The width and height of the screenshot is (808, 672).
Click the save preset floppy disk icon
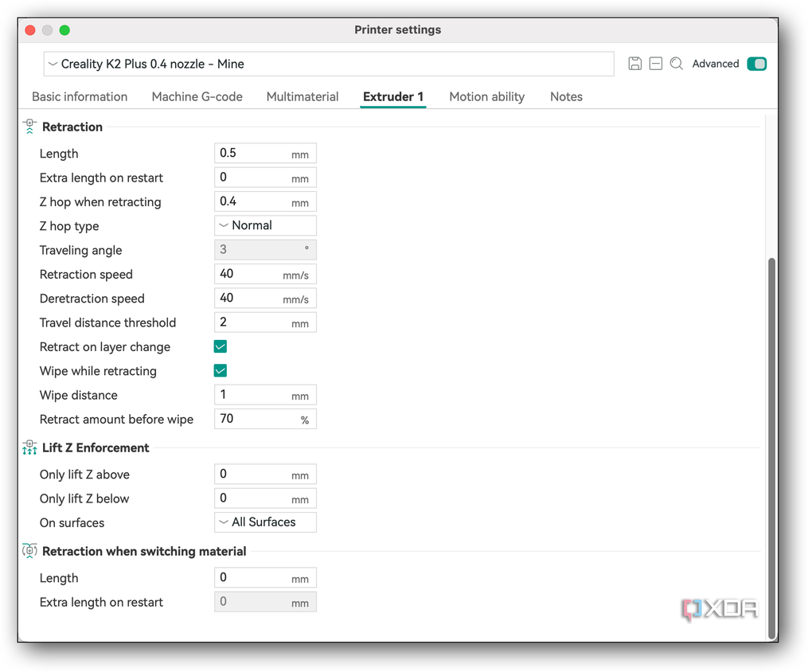click(x=635, y=64)
